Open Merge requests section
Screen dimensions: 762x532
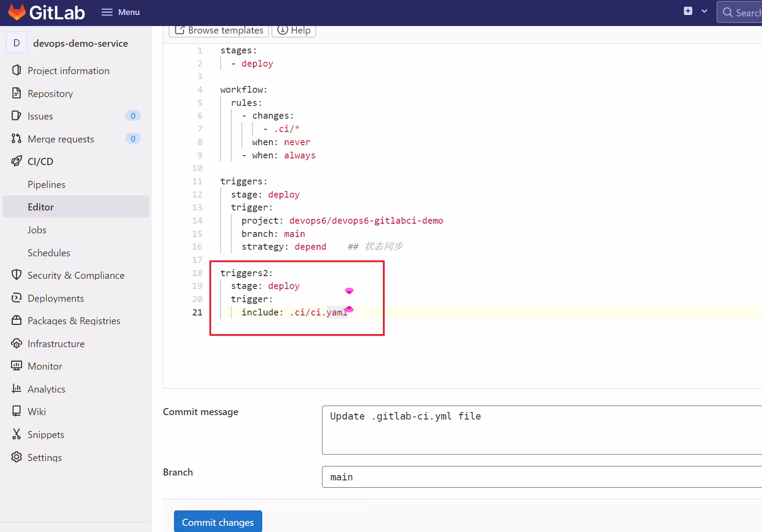(x=60, y=139)
